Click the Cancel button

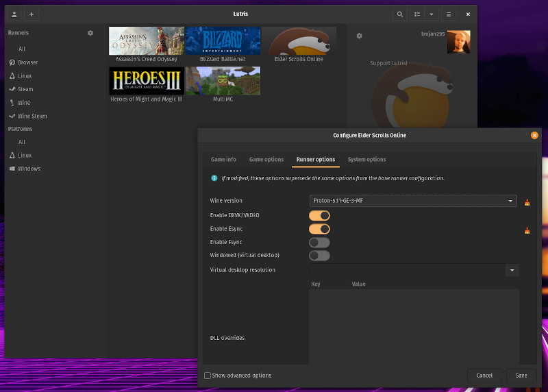(x=484, y=376)
